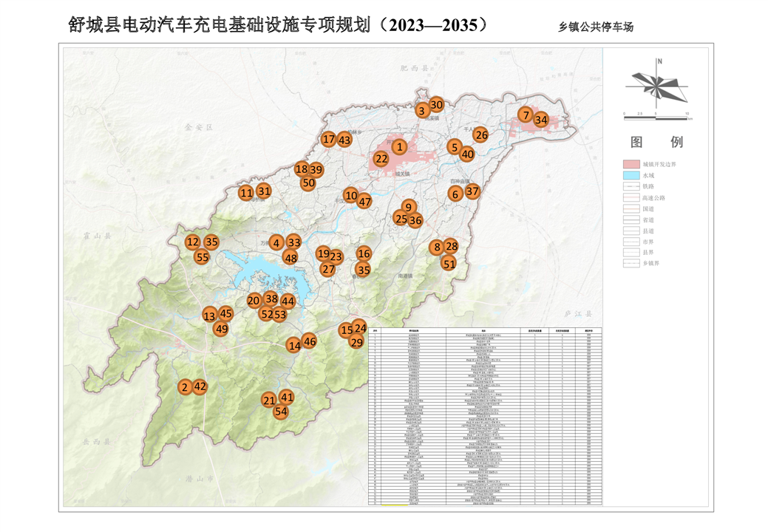Click the 图例 legend heading
Viewport: 768px width, 532px height.
coord(656,142)
